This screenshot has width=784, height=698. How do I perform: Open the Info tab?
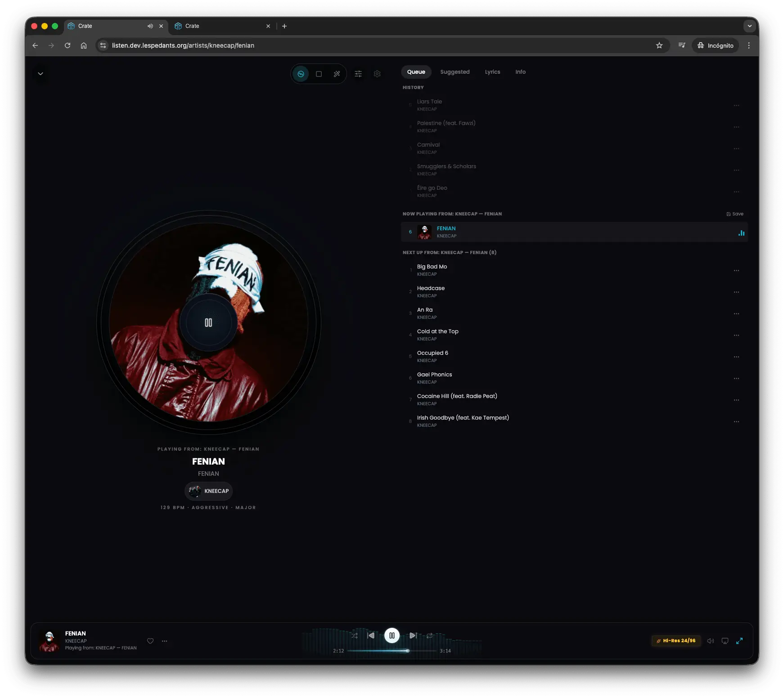(520, 72)
